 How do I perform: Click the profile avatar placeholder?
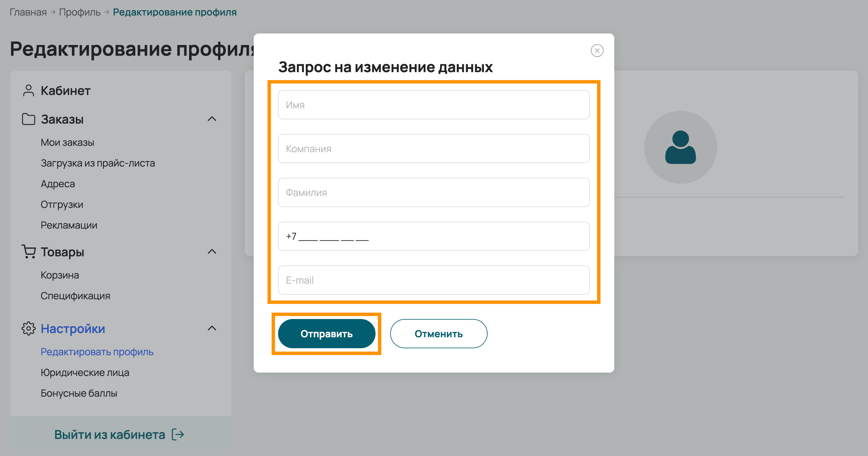pos(680,147)
